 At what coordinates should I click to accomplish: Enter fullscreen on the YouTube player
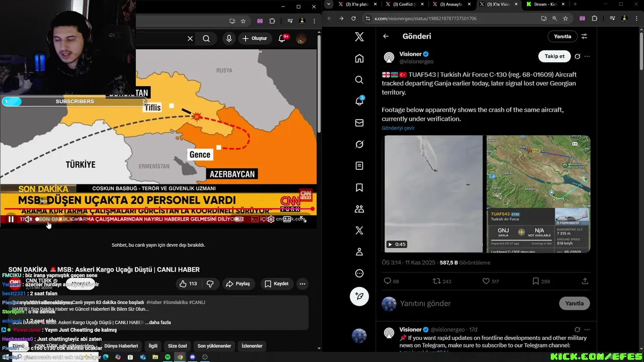(303, 219)
